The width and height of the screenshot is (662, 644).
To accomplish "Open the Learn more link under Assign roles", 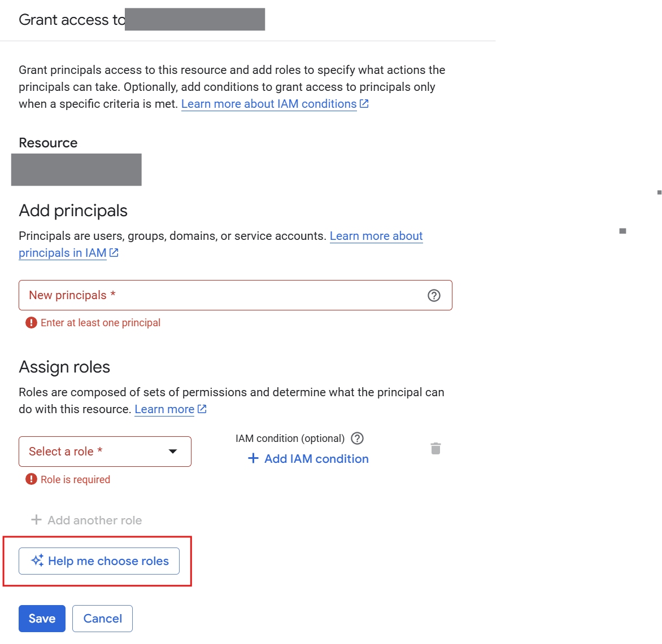I will [x=164, y=409].
